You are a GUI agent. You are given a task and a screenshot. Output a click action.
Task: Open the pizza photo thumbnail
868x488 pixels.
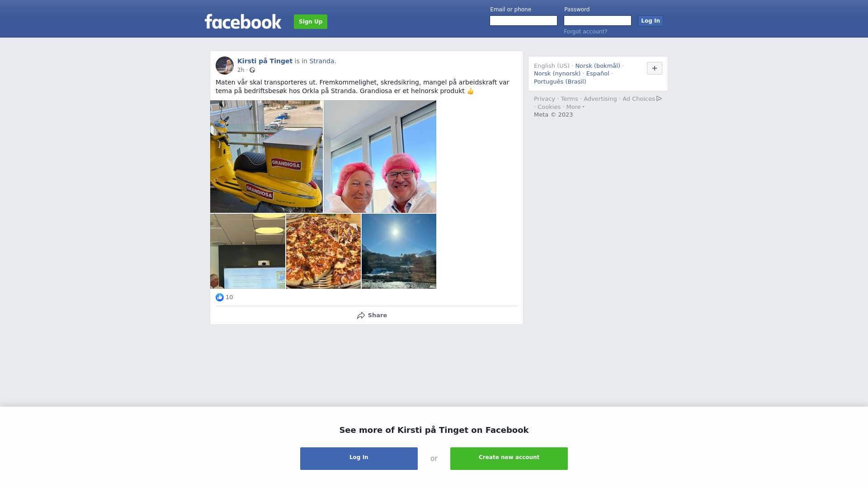point(323,251)
